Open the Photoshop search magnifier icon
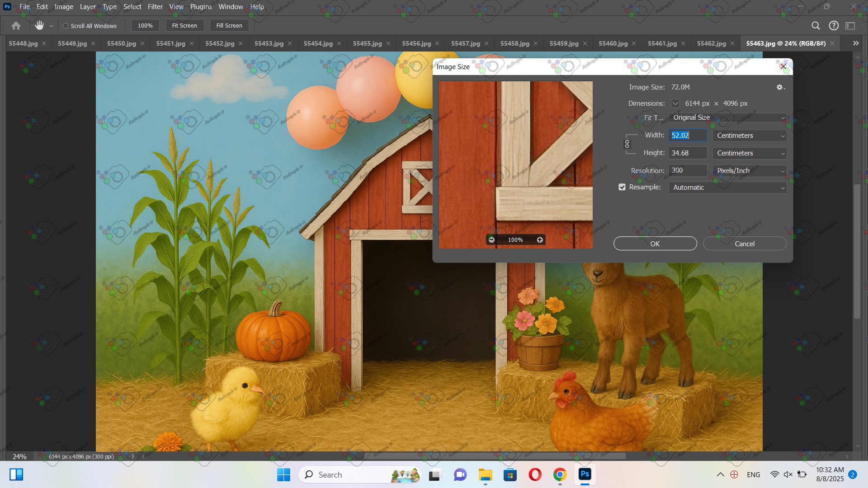The image size is (868, 488). (x=816, y=26)
